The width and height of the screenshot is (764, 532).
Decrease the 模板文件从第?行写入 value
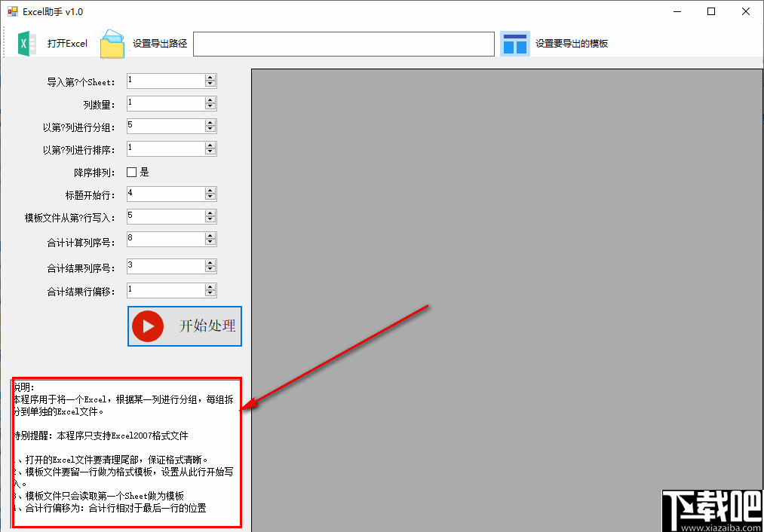click(x=210, y=219)
